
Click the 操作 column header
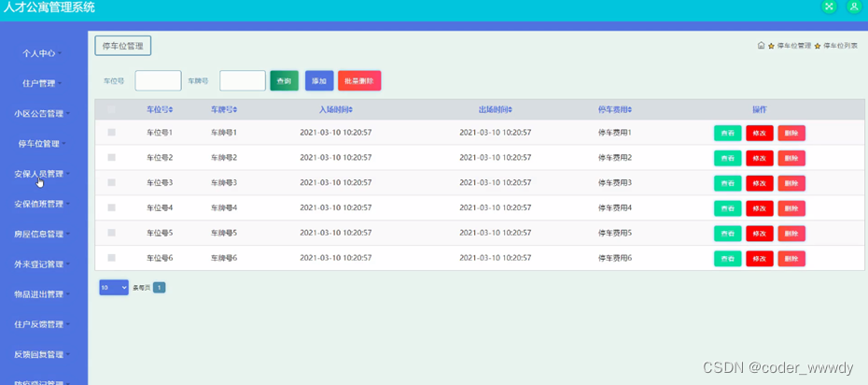(x=760, y=109)
